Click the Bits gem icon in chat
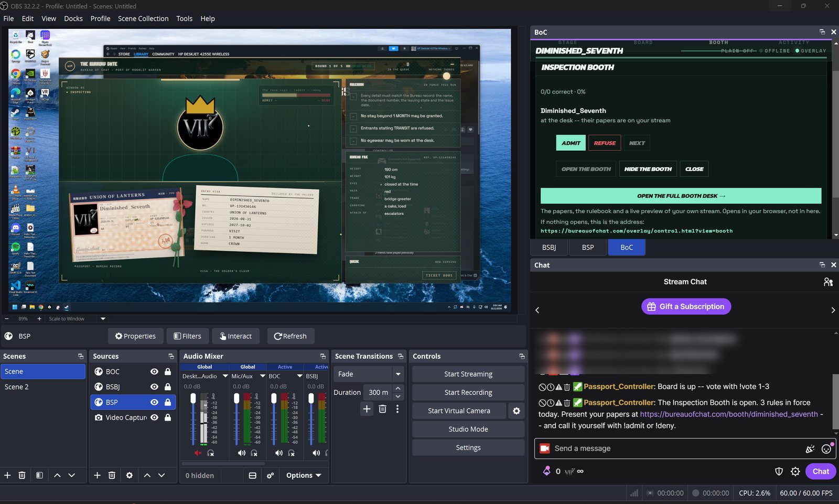This screenshot has width=839, height=504. click(x=546, y=471)
